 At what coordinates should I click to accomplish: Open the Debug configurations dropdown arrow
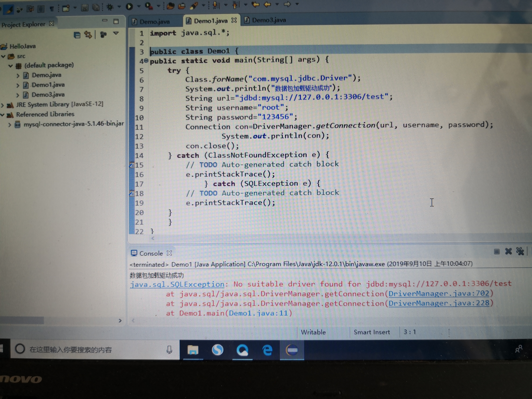(119, 7)
